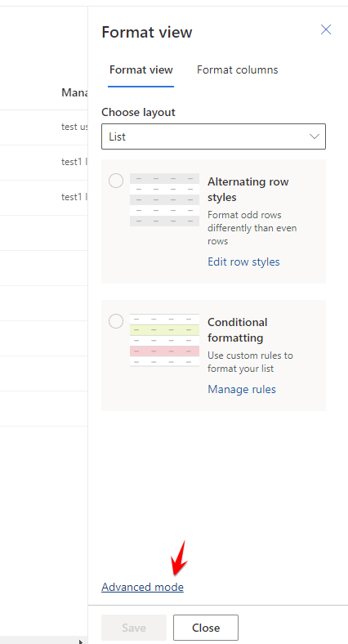Click the Conditional formatting heading

pyautogui.click(x=237, y=330)
